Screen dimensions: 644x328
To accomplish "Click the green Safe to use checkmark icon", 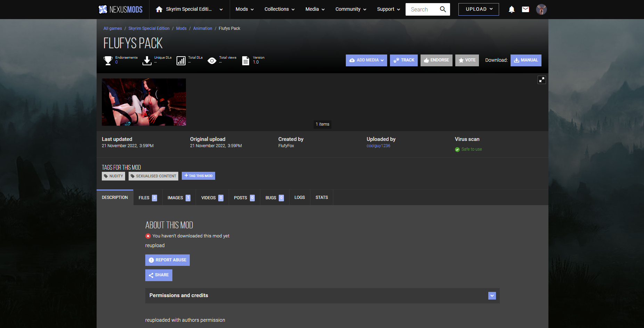I will pos(457,150).
